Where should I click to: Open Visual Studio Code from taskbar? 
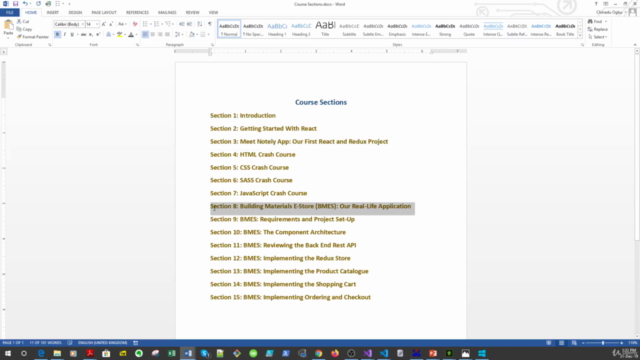pyautogui.click(x=384, y=353)
